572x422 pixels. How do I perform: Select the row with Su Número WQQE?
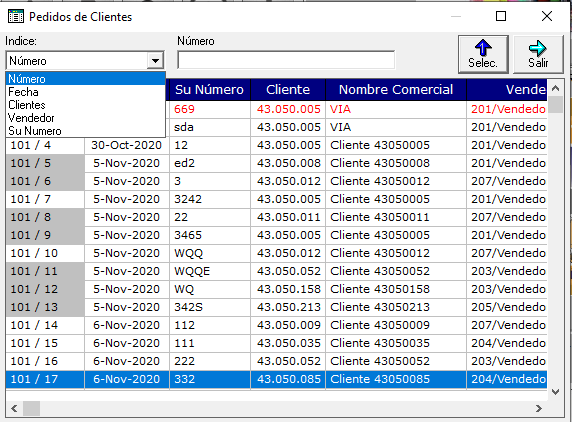[x=276, y=271]
